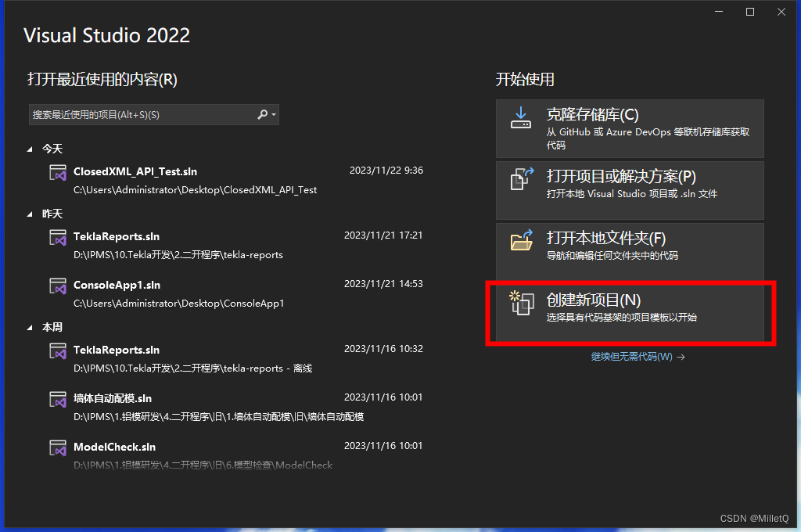Collapse the 昨天 group
Image resolution: width=801 pixels, height=532 pixels.
tap(30, 214)
